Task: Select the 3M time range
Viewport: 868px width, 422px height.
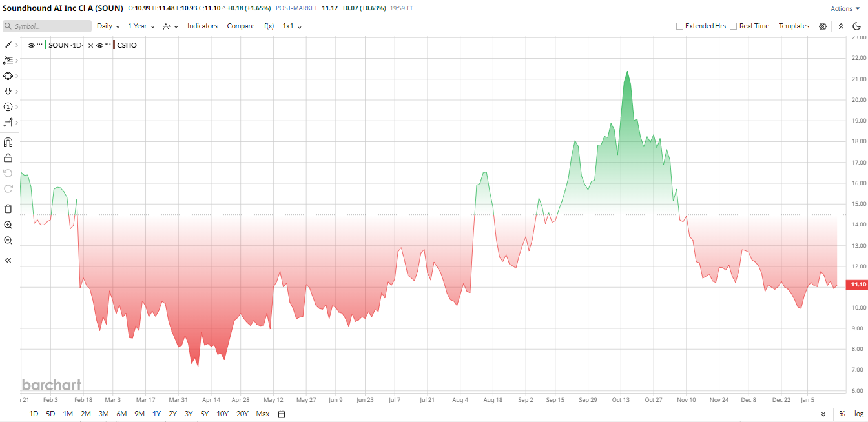Action: (x=103, y=414)
